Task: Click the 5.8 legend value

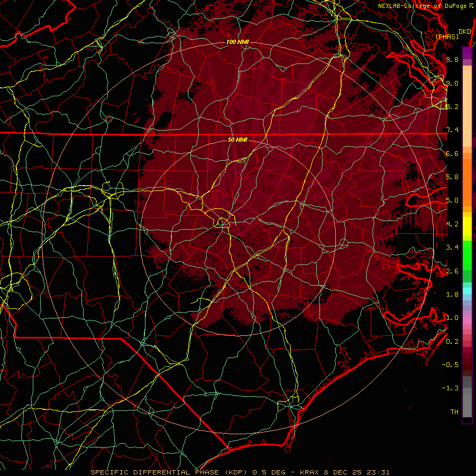Action: 452,177
